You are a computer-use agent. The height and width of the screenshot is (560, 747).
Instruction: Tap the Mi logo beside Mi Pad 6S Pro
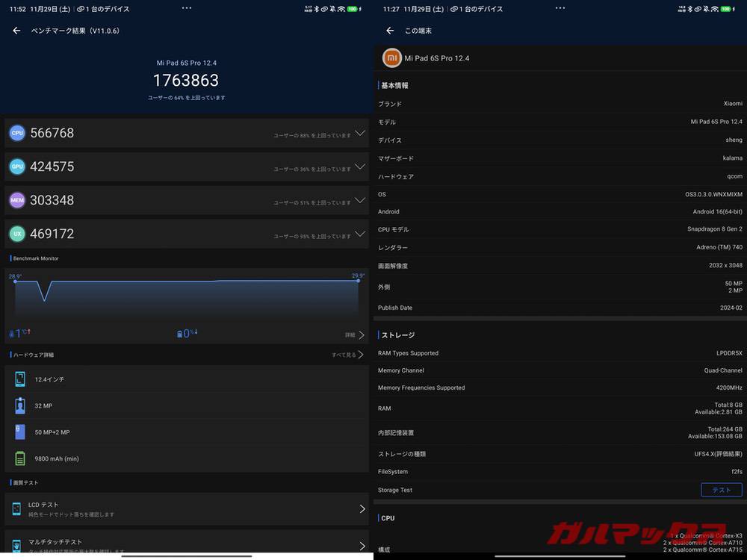tap(391, 57)
